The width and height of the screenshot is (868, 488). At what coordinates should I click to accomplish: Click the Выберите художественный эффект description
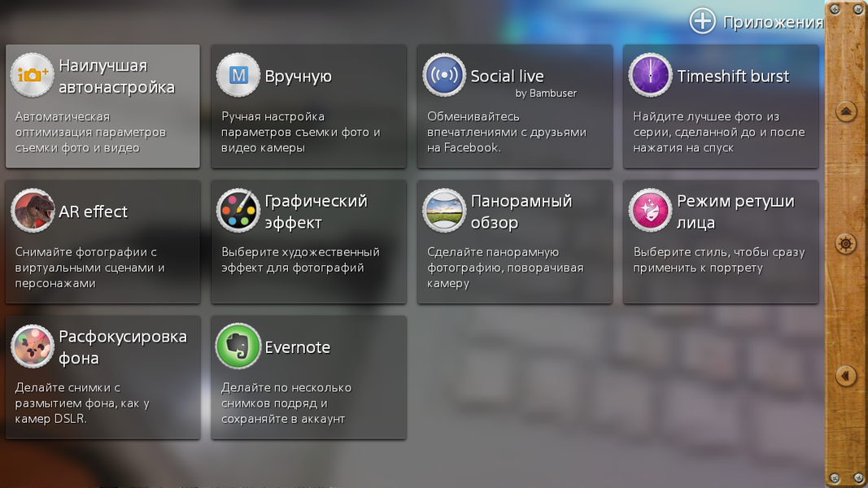pos(300,260)
